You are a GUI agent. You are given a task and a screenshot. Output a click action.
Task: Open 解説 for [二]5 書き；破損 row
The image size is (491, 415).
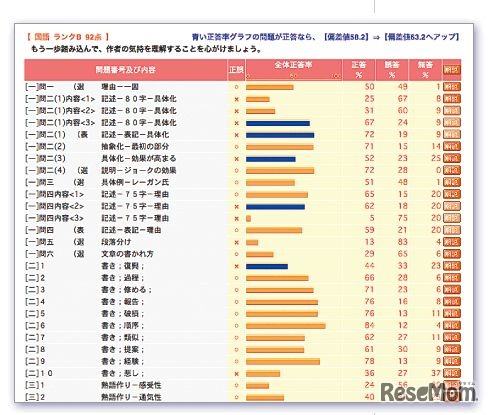tap(452, 314)
